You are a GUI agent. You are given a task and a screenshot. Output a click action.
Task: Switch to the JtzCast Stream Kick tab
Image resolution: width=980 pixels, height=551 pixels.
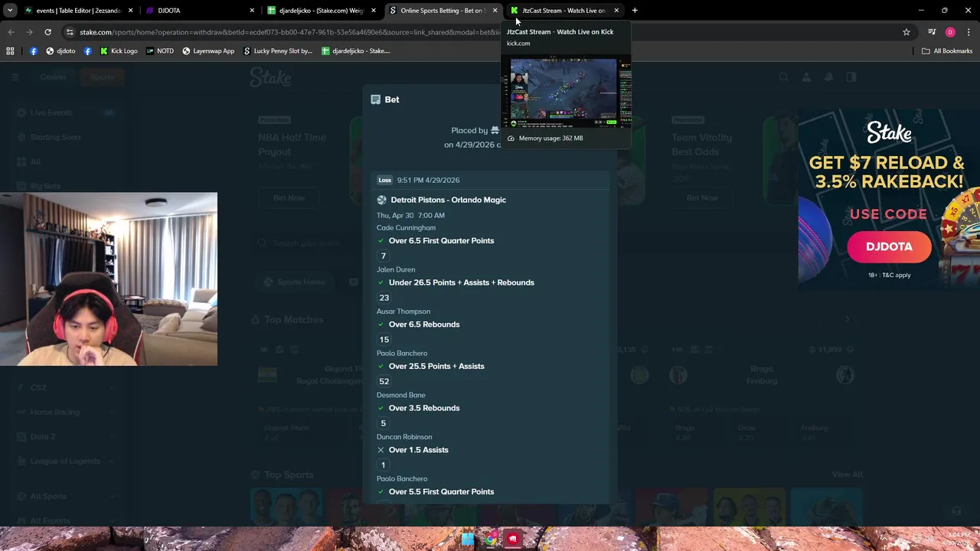click(x=563, y=11)
